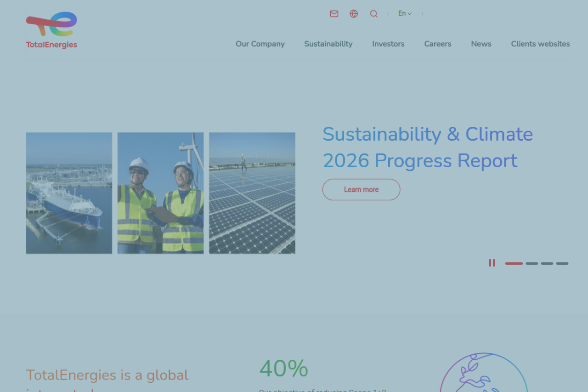Go to the Careers section

(437, 44)
